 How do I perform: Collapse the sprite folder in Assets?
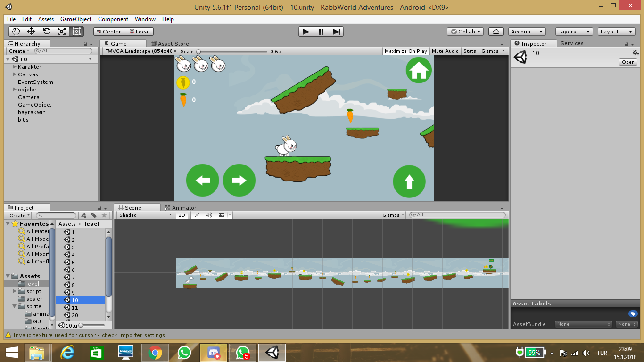[15, 306]
